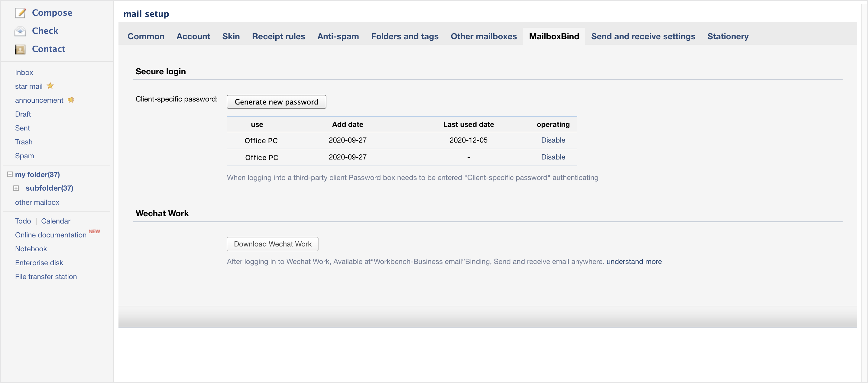Switch to the Anti-spam tab

coord(338,36)
